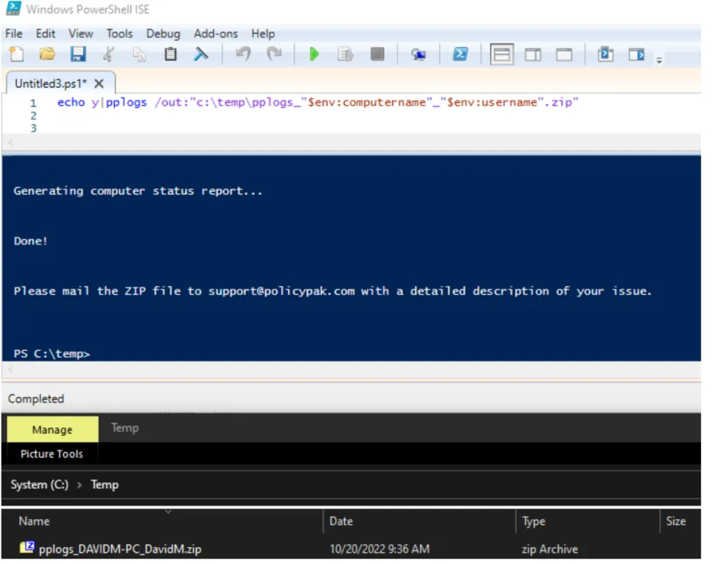The image size is (728, 564).
Task: Expand the toolbar overflow options arrow
Action: 658,60
